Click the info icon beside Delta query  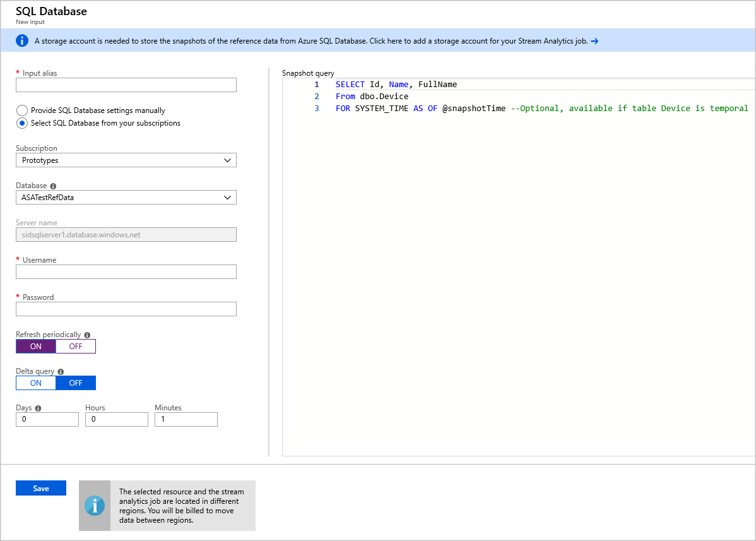[60, 371]
